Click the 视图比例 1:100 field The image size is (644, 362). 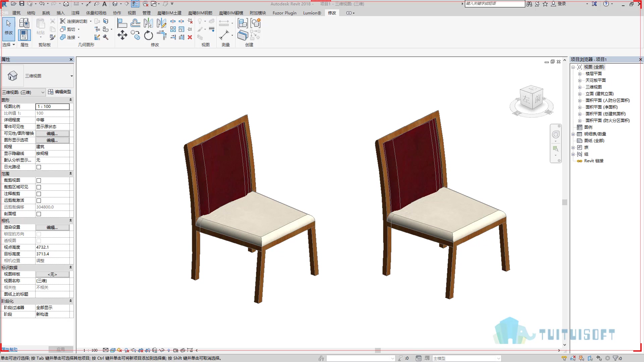(52, 107)
